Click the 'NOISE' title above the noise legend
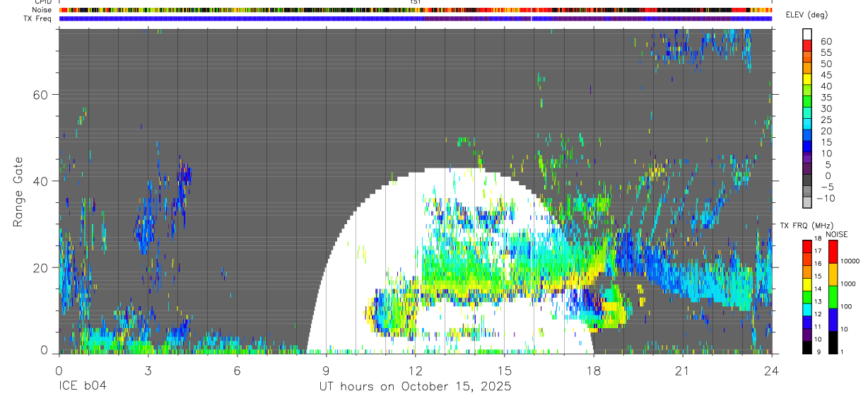The height and width of the screenshot is (401, 868). (836, 234)
